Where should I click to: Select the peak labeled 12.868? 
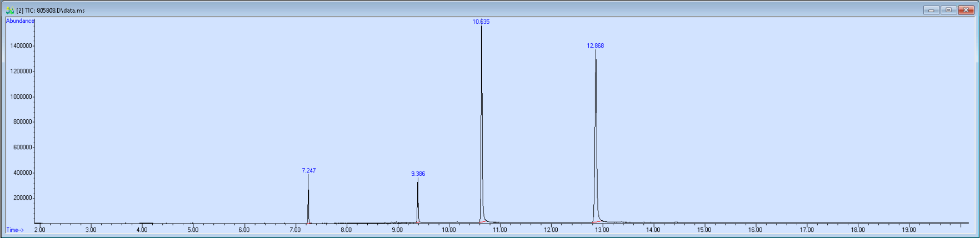click(x=595, y=45)
